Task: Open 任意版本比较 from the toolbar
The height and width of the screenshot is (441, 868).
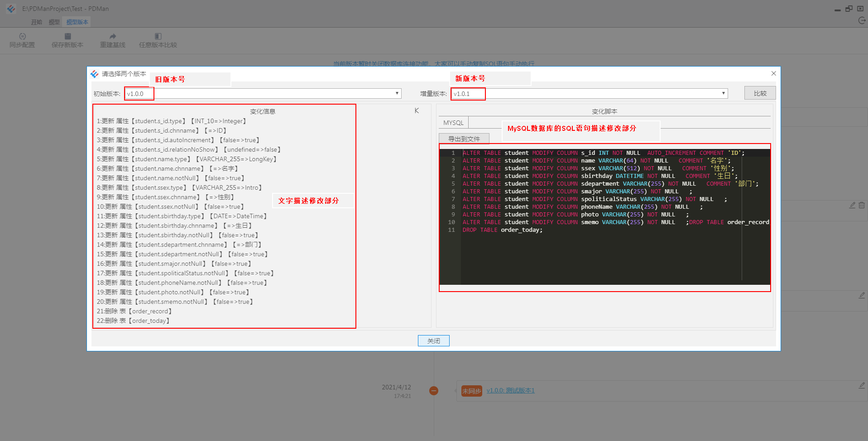Action: (157, 40)
